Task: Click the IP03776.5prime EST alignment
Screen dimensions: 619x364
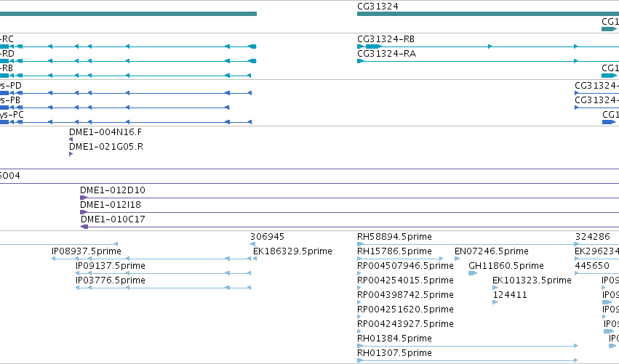Action: point(163,288)
